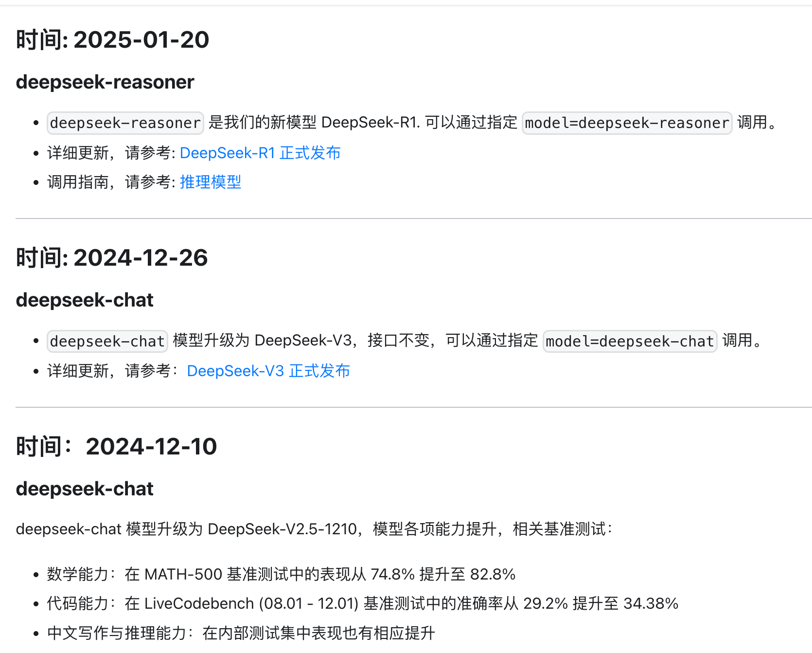Image resolution: width=812 pixels, height=653 pixels.
Task: Click the paragraph mentioning "DeepSeek-V2.5-1210"
Action: (315, 529)
